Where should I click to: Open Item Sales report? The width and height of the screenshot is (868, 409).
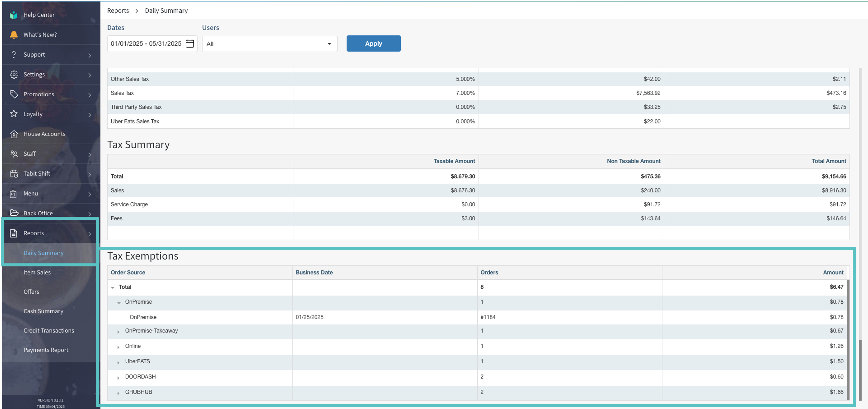point(37,272)
